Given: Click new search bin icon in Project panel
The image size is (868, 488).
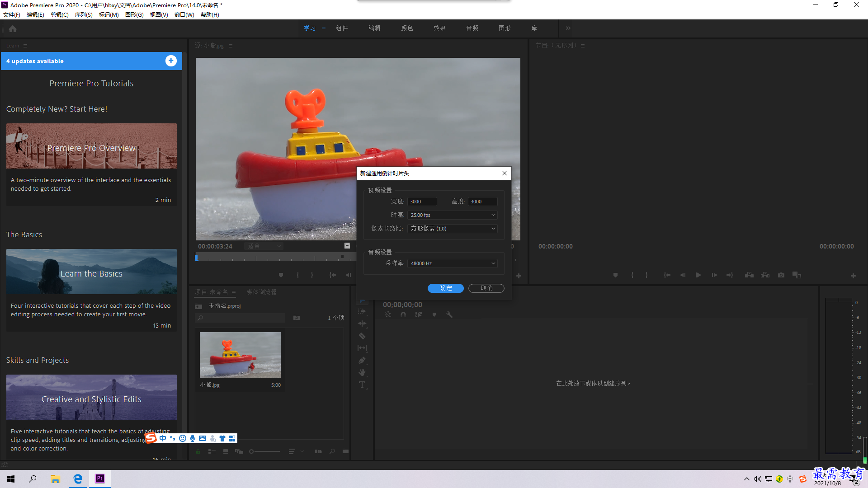Looking at the screenshot, I should pos(297,318).
